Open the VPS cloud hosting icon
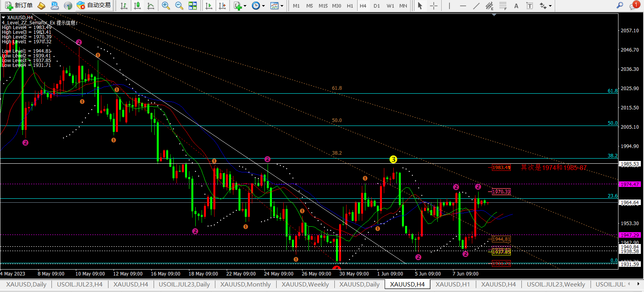Screen dimensions: 644x292 55,6
